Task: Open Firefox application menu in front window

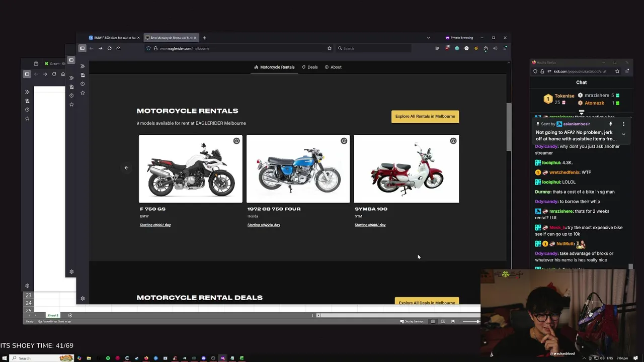Action: click(505, 48)
